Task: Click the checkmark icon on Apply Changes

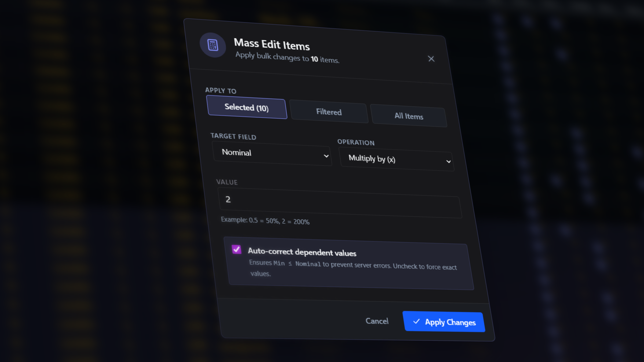Action: tap(416, 322)
